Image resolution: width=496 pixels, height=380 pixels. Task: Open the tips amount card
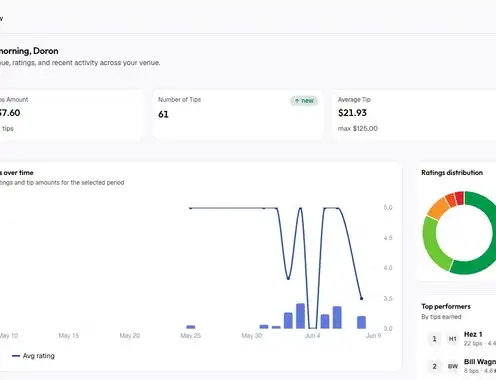[x=72, y=115]
